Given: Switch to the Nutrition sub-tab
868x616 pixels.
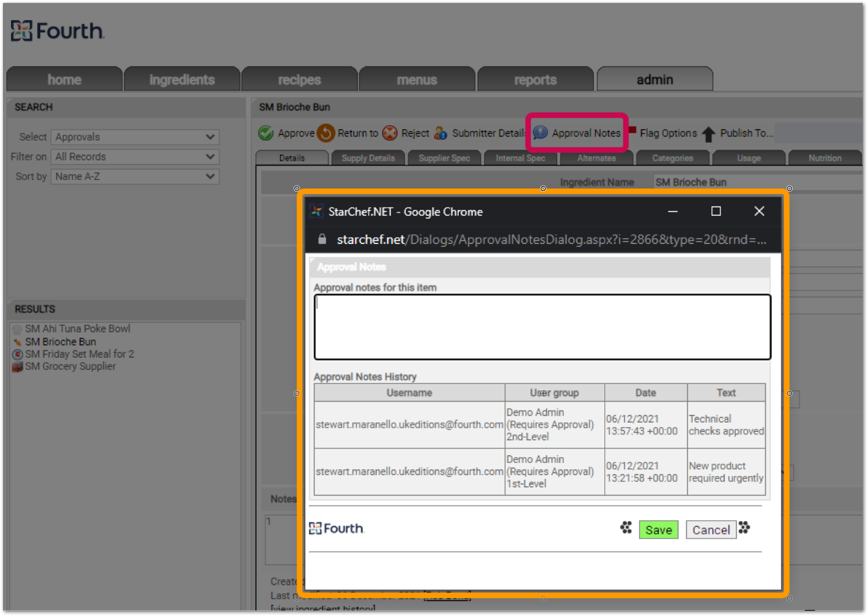Looking at the screenshot, I should pyautogui.click(x=825, y=158).
